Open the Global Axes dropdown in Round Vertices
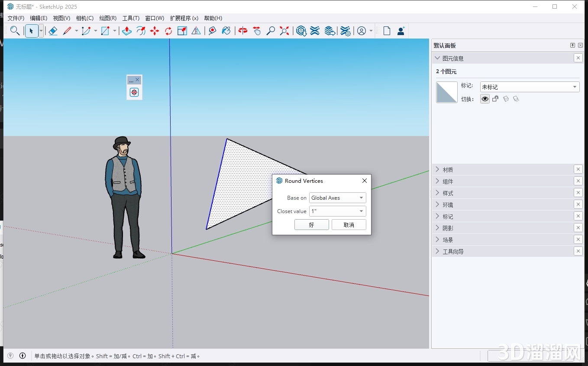Image resolution: width=588 pixels, height=366 pixels. pyautogui.click(x=337, y=198)
